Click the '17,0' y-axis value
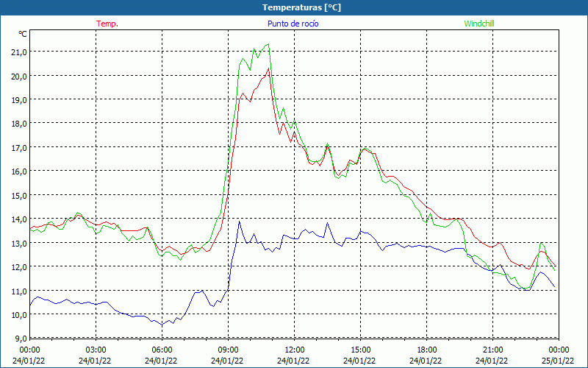The image size is (588, 368). click(x=19, y=148)
